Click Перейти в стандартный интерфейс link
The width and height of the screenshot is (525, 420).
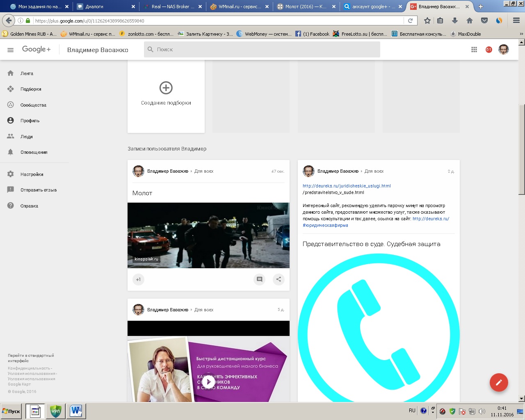pyautogui.click(x=31, y=358)
